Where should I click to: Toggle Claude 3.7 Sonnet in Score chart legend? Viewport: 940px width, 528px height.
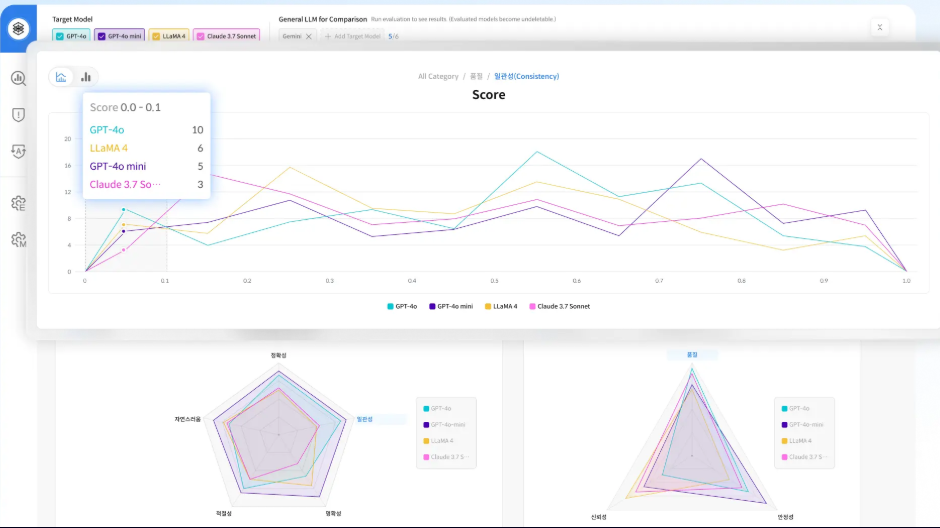559,306
